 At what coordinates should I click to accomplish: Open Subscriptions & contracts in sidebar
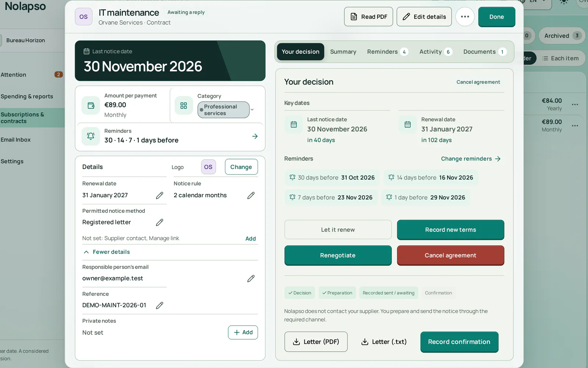(x=32, y=118)
